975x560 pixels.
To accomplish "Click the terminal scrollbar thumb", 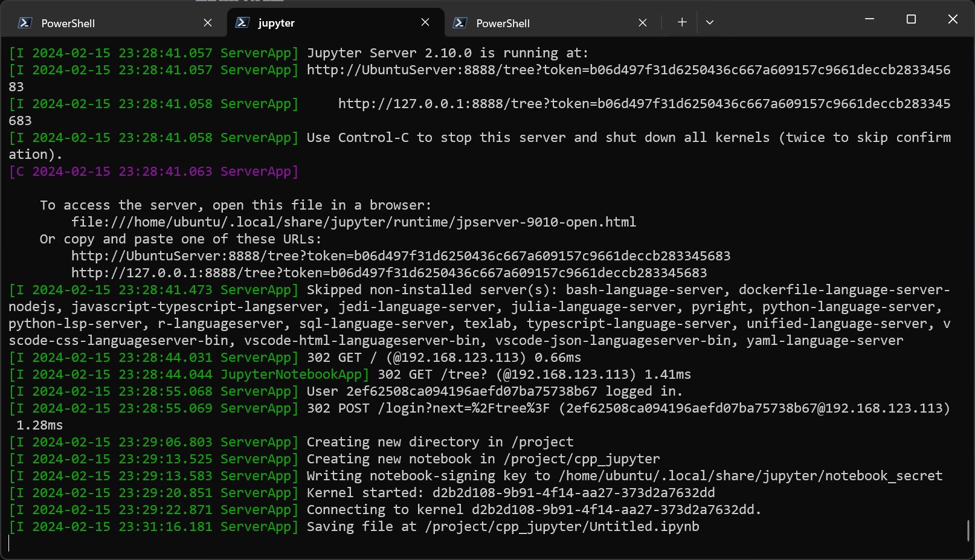I will [x=968, y=530].
